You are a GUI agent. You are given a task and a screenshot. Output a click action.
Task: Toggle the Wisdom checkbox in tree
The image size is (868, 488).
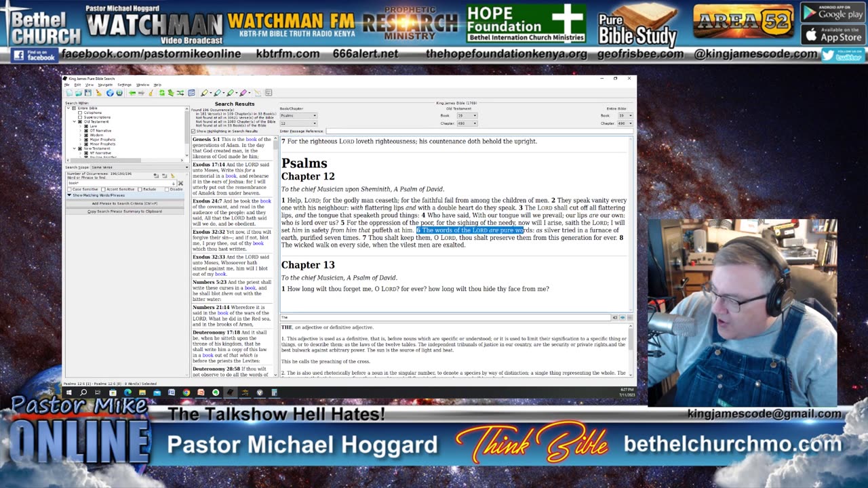[x=86, y=135]
